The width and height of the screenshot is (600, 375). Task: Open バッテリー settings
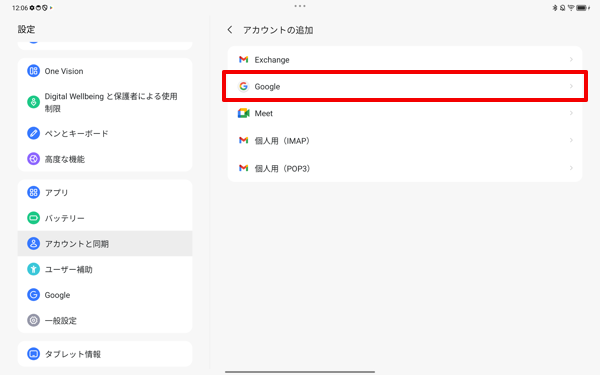coord(105,218)
